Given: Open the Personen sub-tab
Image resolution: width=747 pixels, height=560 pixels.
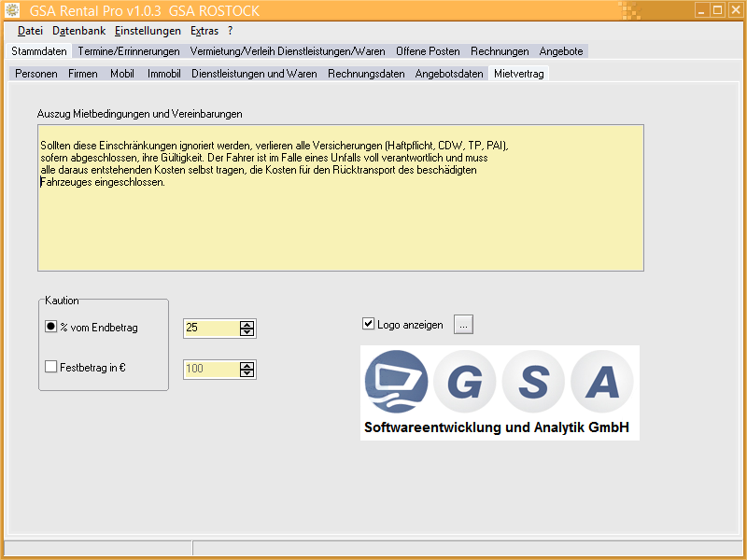Looking at the screenshot, I should (36, 73).
